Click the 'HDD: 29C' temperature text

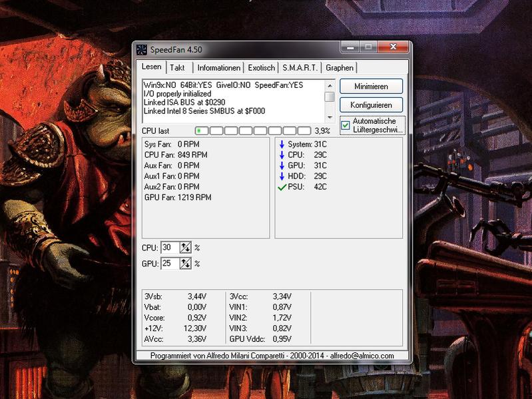(308, 176)
